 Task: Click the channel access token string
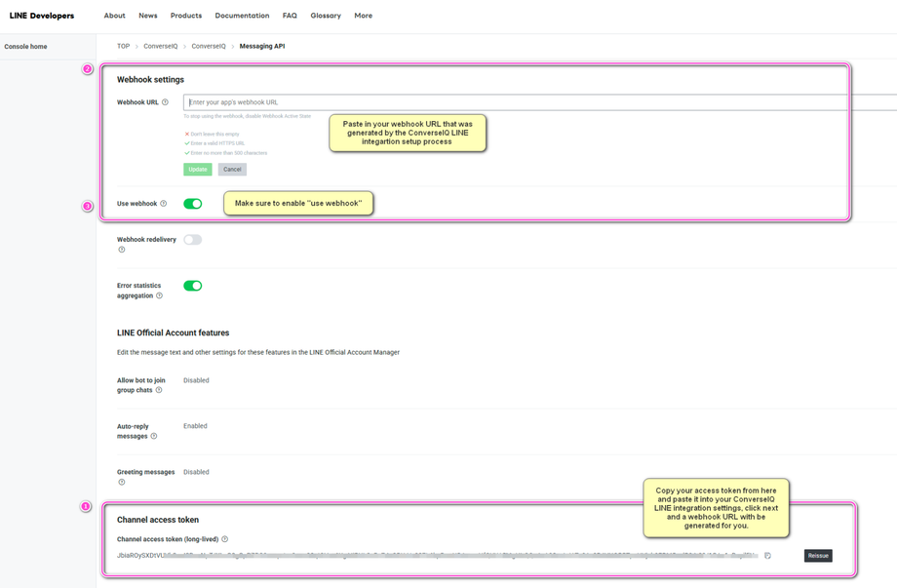click(x=437, y=556)
